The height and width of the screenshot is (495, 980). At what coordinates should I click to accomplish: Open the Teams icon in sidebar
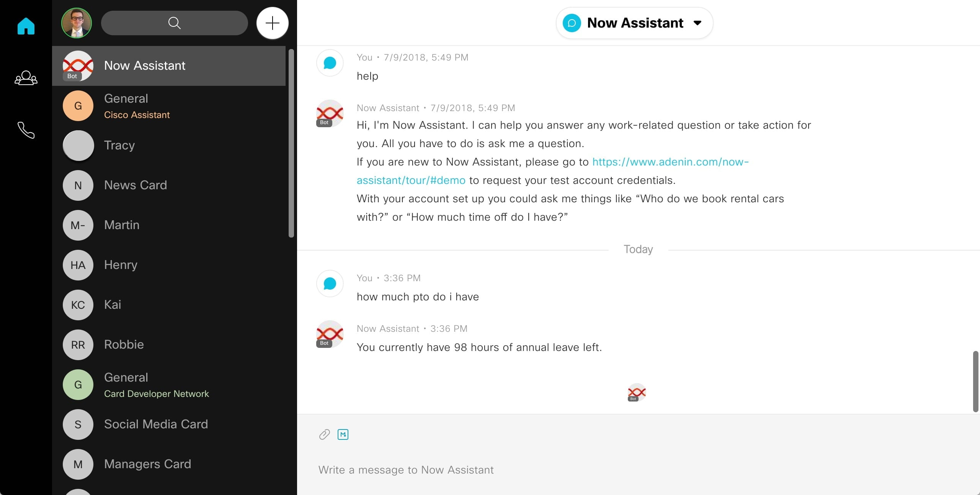click(x=26, y=78)
